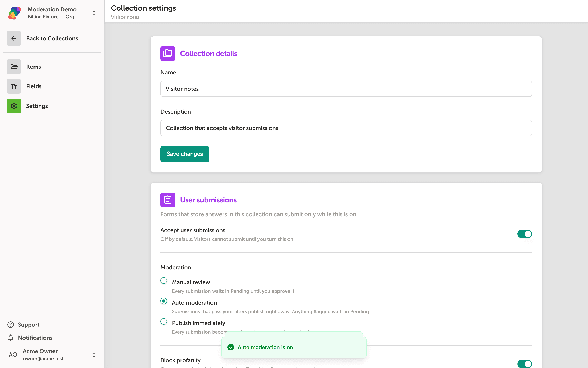The width and height of the screenshot is (588, 368).
Task: Click the Collection details heading
Action: coord(208,54)
